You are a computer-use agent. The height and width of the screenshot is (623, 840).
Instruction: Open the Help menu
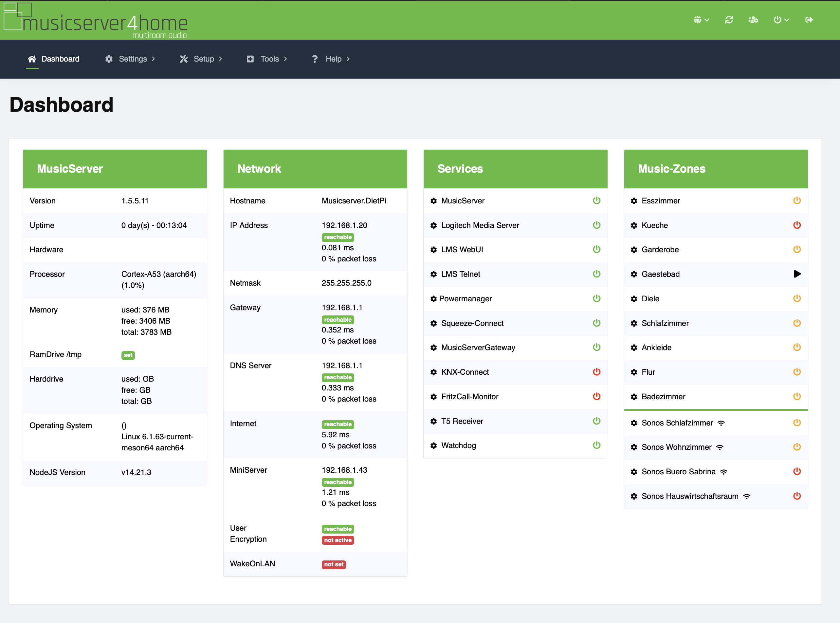pyautogui.click(x=331, y=59)
